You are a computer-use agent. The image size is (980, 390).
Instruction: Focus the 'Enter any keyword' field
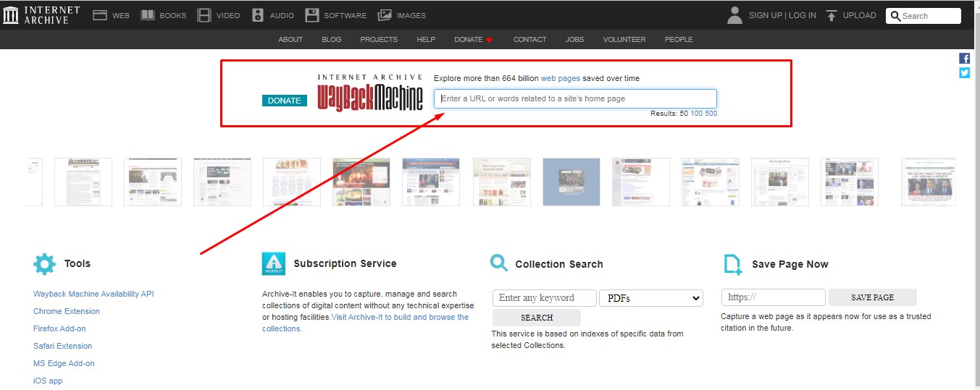click(x=545, y=297)
